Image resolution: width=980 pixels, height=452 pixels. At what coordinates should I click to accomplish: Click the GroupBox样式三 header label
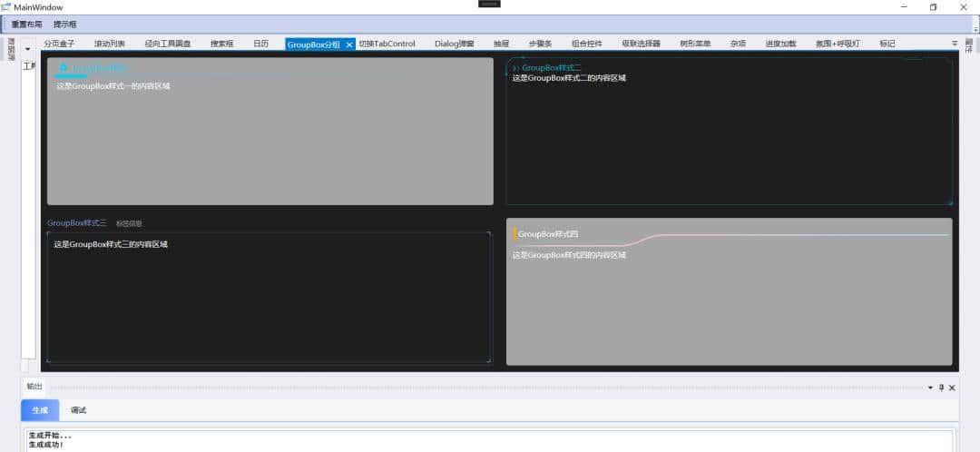77,222
